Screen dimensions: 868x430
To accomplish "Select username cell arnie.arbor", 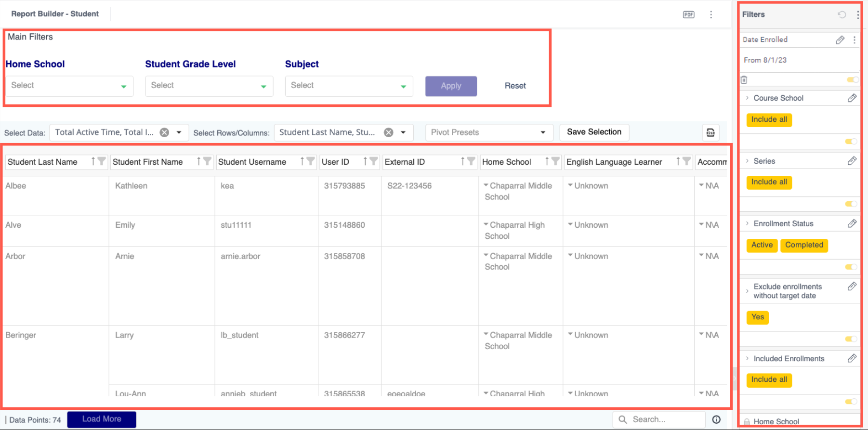I will click(x=266, y=286).
